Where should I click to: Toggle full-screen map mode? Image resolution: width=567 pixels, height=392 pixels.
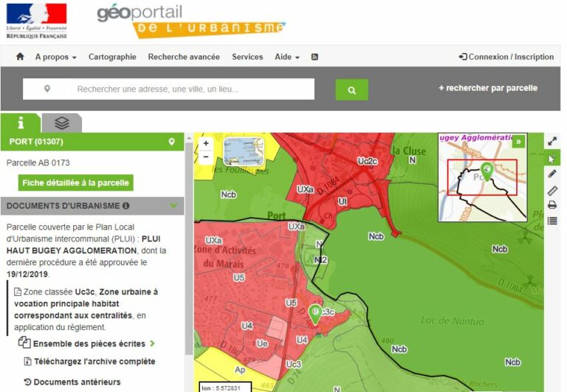point(551,142)
